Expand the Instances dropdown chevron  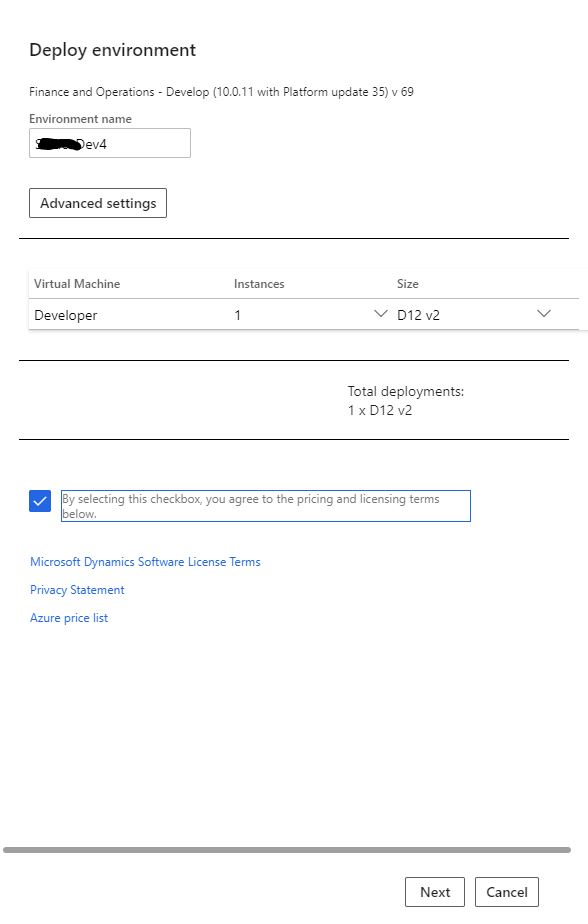381,314
